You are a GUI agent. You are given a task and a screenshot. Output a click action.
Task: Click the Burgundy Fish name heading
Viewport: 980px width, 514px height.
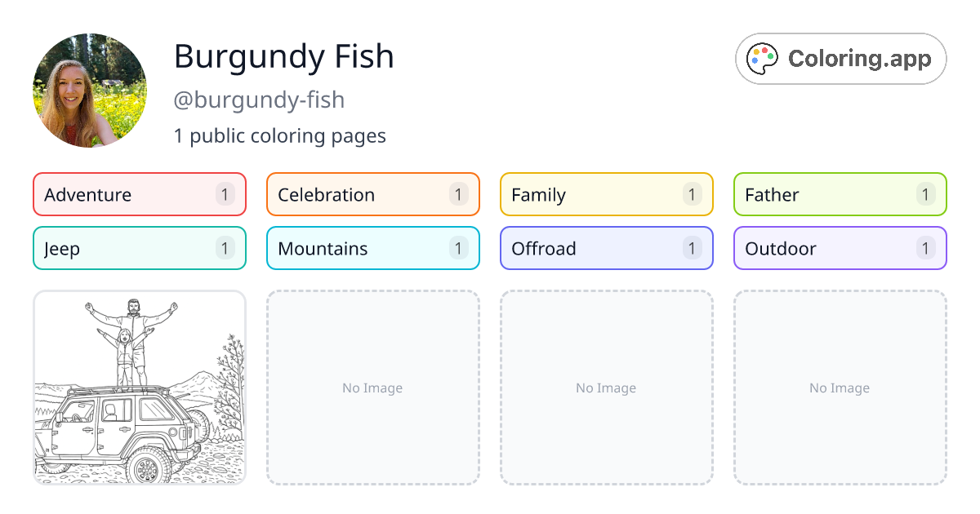tap(284, 56)
